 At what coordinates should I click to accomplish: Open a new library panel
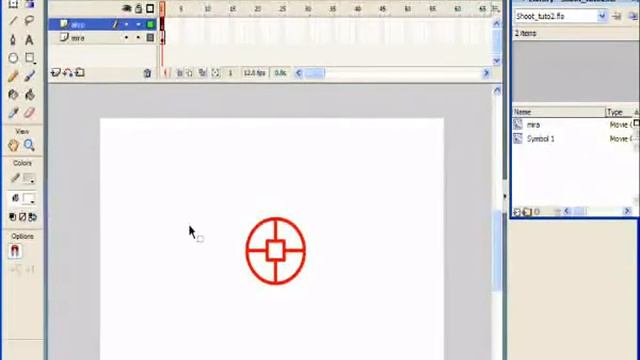633,16
